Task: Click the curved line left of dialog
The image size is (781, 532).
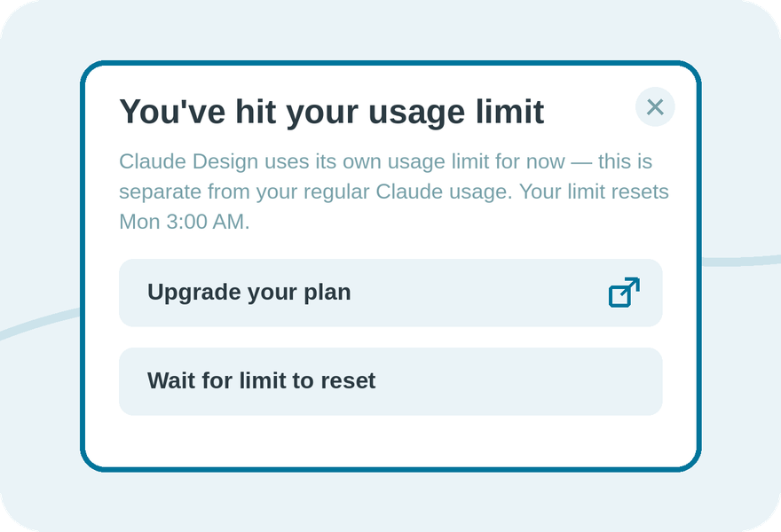Action: click(x=40, y=324)
